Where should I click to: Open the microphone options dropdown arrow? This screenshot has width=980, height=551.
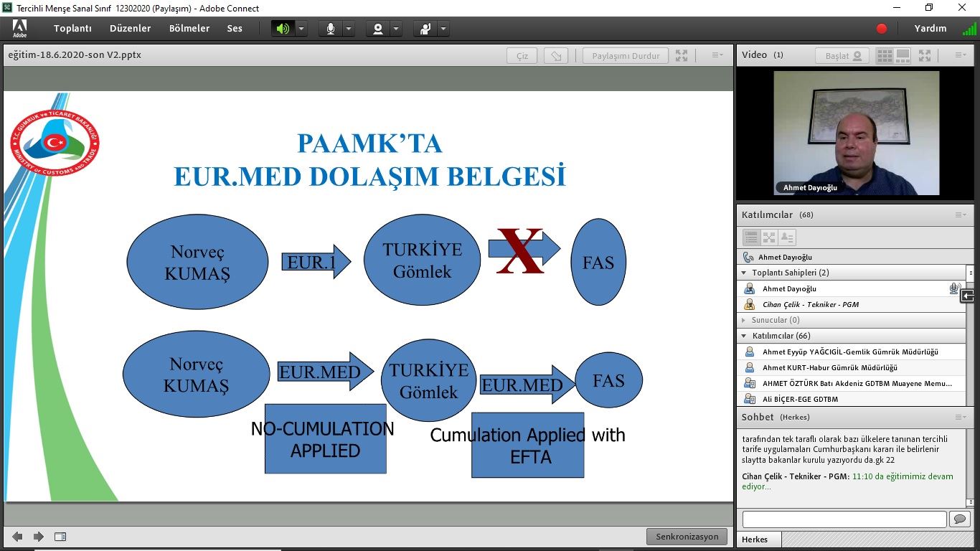pyautogui.click(x=349, y=29)
